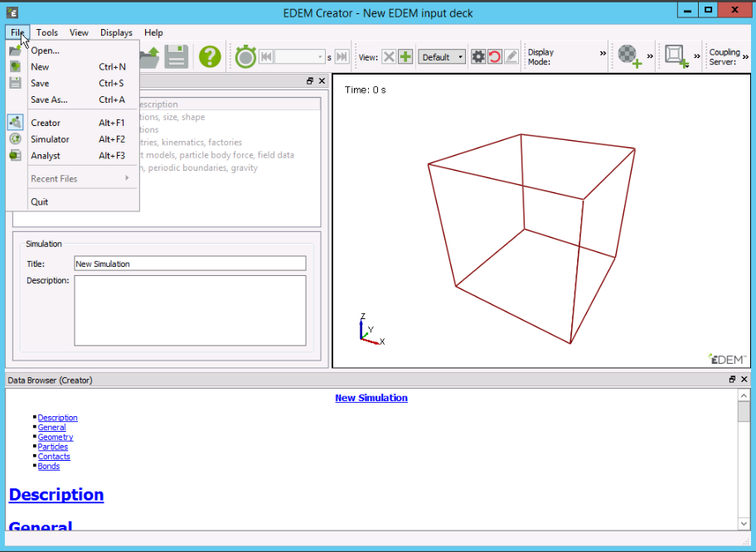Click the simulation Title input field
Screen dimensions: 756x552
pos(190,264)
